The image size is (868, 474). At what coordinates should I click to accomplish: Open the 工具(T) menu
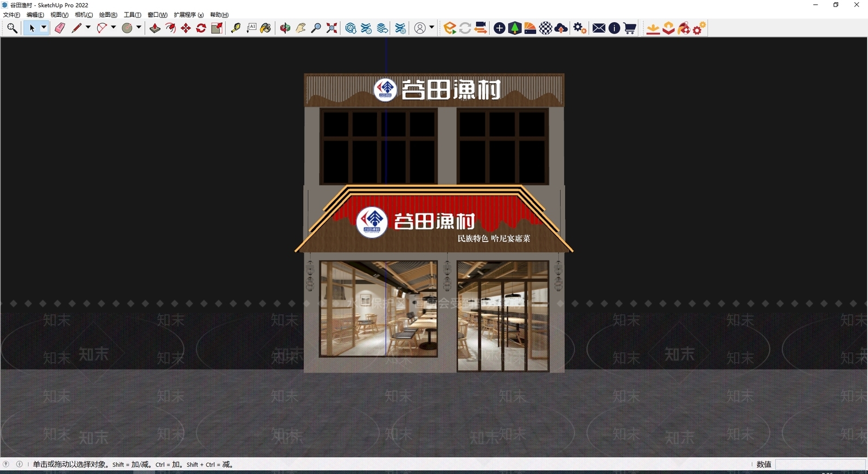point(132,15)
